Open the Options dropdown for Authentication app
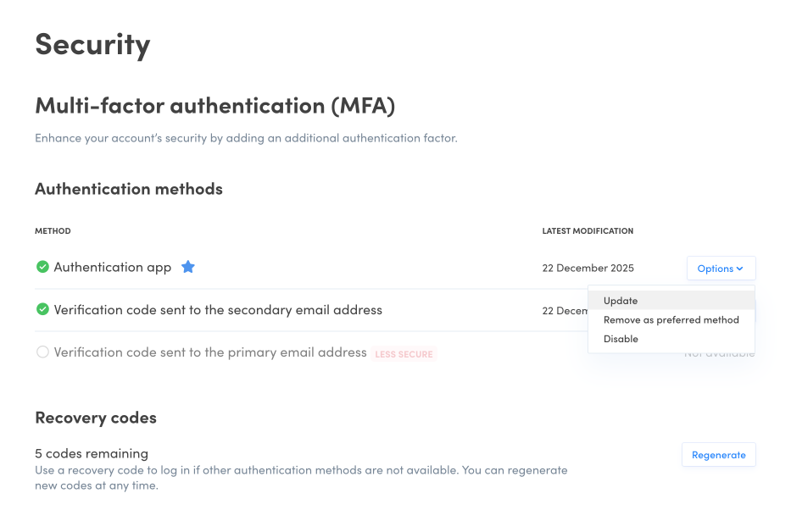Viewport: 791px width, 532px height. point(721,269)
